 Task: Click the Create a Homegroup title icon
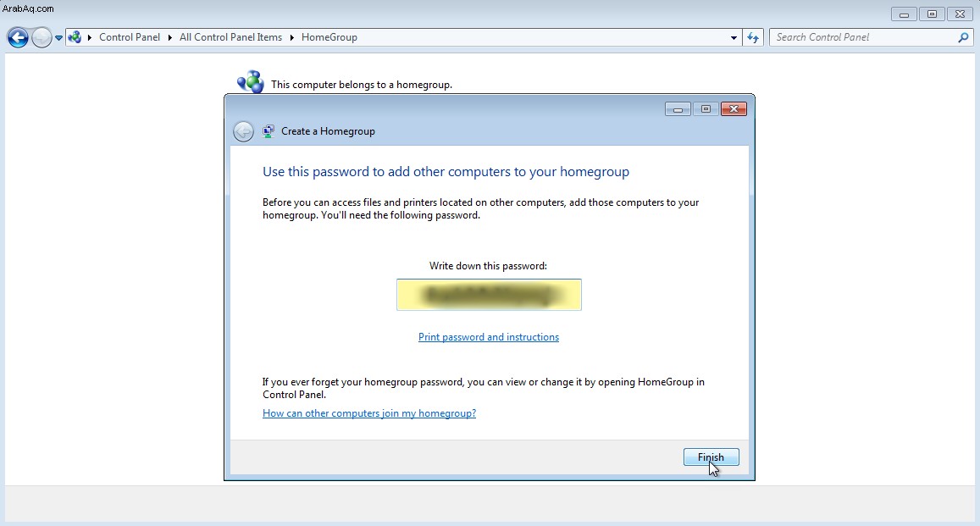pyautogui.click(x=269, y=131)
